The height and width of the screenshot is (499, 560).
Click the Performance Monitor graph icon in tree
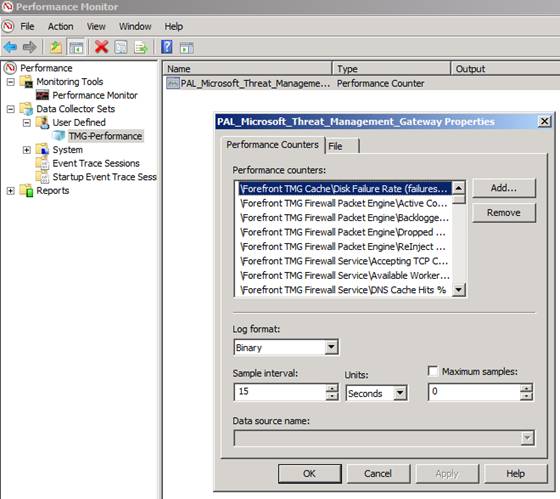pos(42,95)
